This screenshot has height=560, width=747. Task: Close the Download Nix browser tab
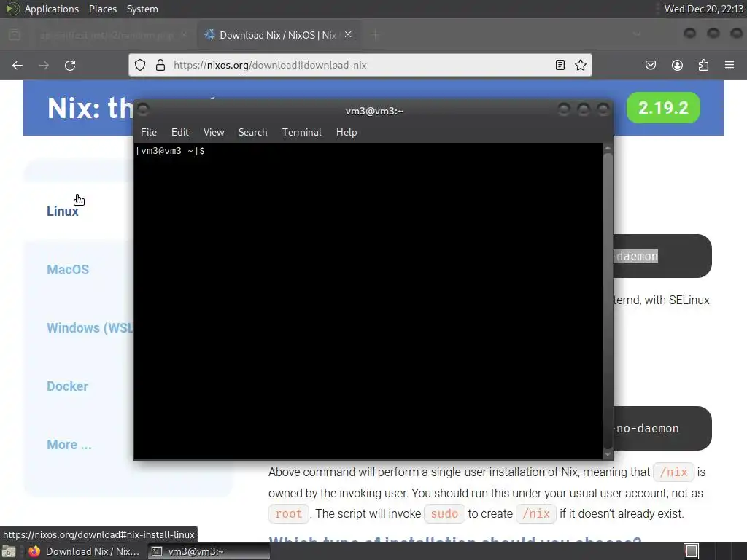click(348, 34)
